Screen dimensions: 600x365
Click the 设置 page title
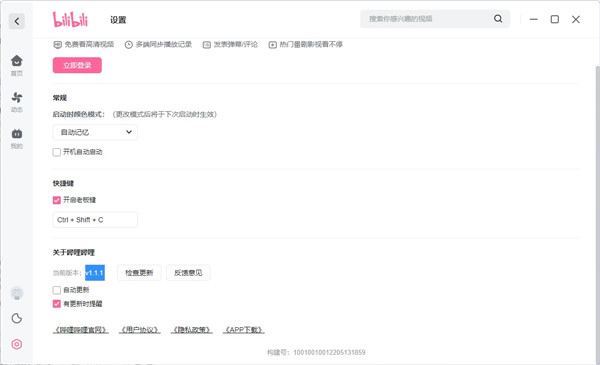pyautogui.click(x=118, y=20)
